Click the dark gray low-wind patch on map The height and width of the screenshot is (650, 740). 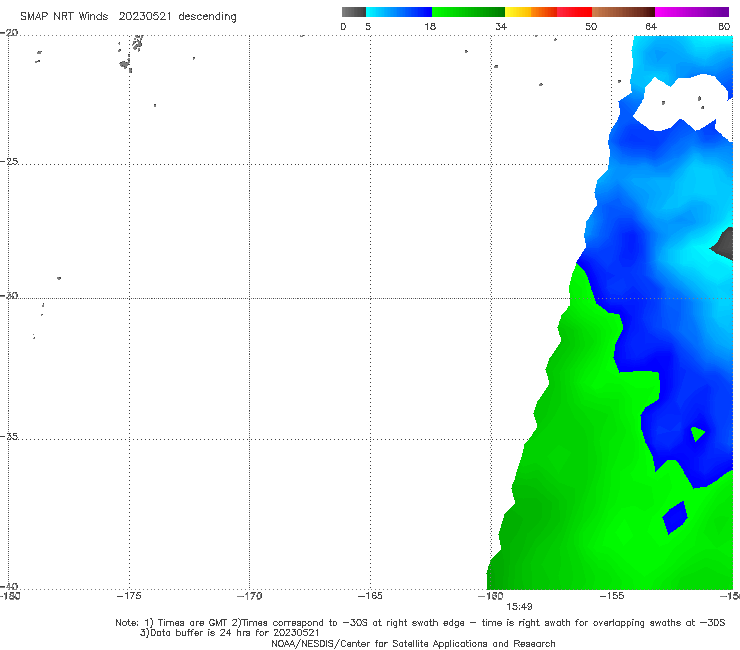[x=723, y=245]
